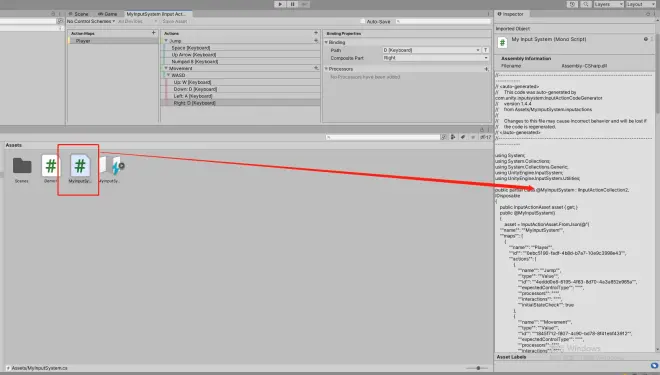Click the Asset Labels header
This screenshot has height=375, width=660.
click(511, 357)
